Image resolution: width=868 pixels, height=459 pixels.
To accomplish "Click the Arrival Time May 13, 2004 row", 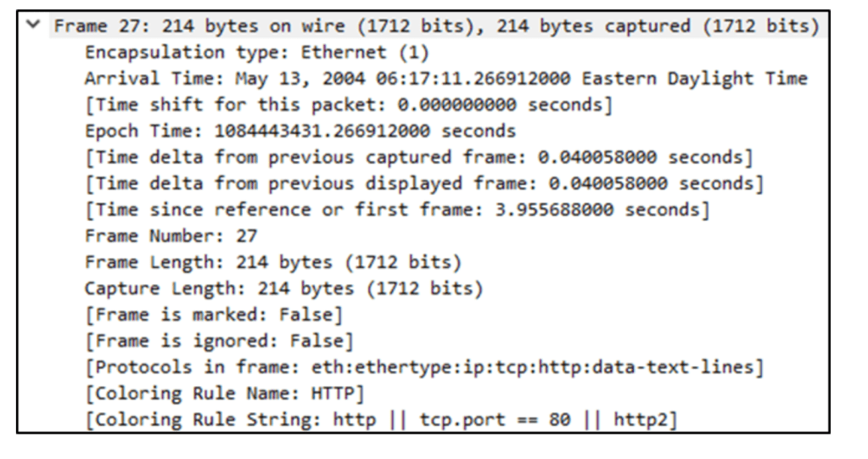I will (x=445, y=79).
